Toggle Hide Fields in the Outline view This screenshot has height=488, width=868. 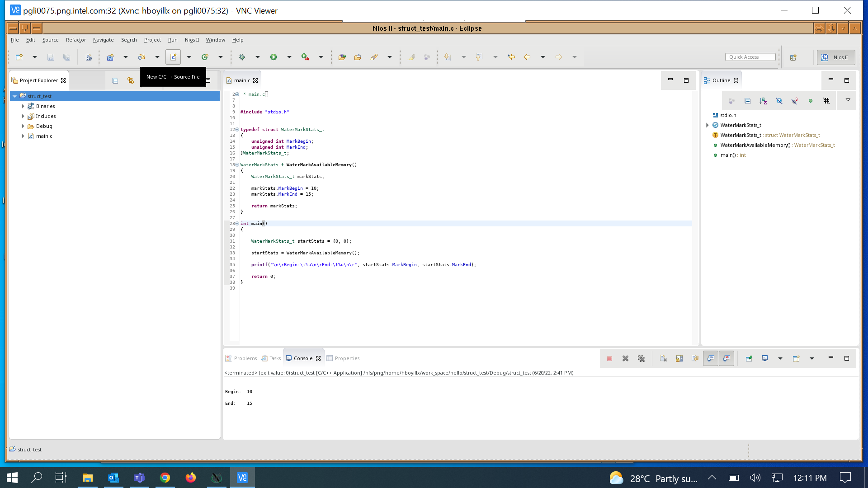[x=779, y=101]
